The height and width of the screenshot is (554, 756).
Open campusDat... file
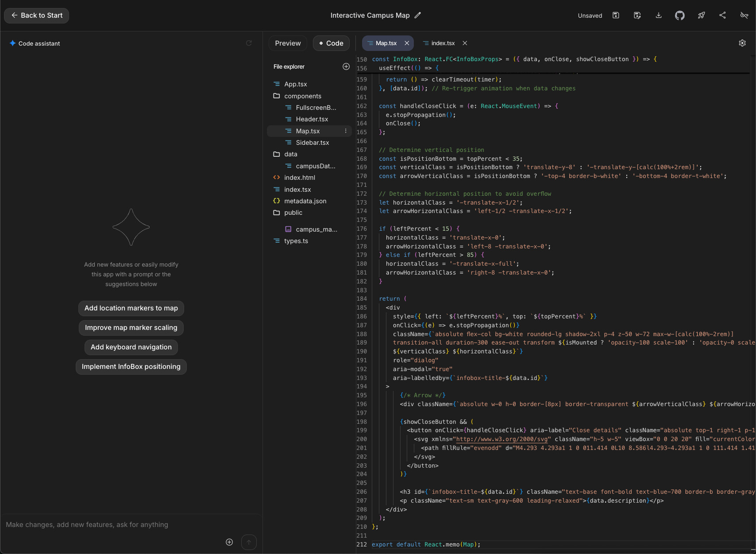click(x=315, y=166)
